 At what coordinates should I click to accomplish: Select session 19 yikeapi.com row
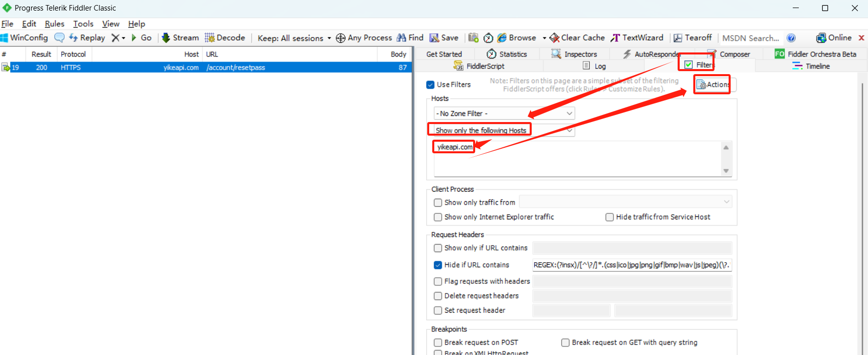tap(206, 67)
